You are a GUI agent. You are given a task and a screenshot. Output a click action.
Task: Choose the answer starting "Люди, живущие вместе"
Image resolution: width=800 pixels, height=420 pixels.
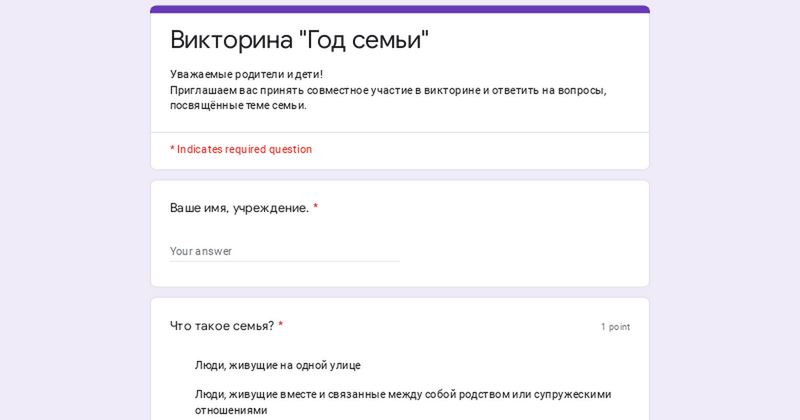402,394
